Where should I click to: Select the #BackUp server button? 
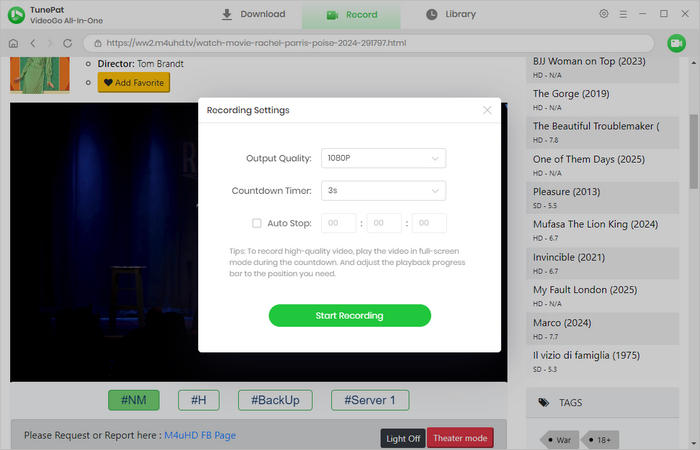(x=275, y=400)
